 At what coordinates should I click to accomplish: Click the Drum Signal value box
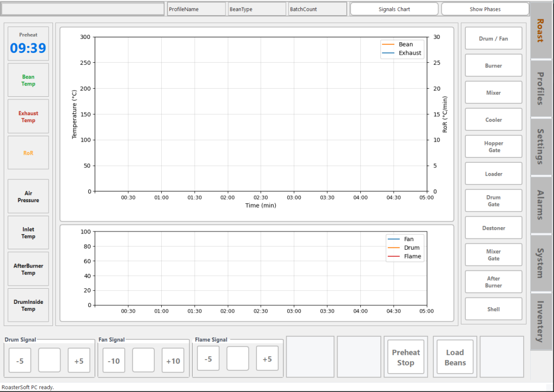(x=49, y=360)
